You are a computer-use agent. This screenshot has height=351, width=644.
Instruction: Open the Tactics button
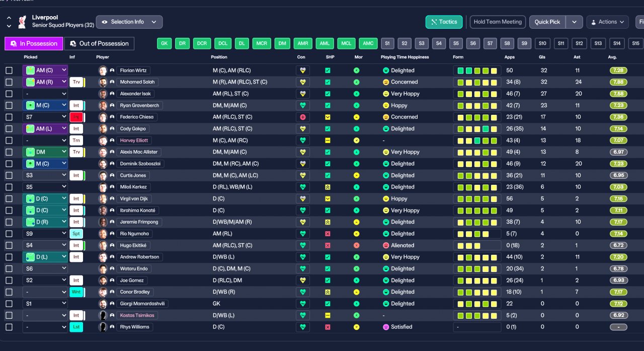tap(444, 22)
